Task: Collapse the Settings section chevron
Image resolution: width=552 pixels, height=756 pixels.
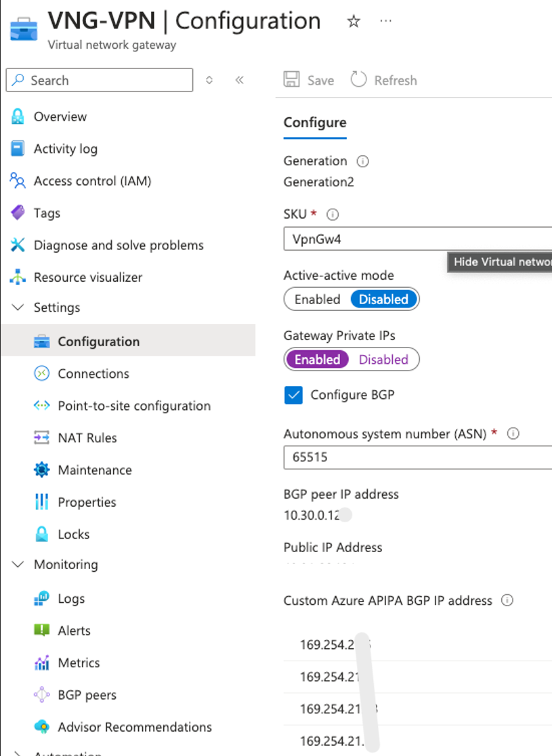Action: click(x=18, y=307)
